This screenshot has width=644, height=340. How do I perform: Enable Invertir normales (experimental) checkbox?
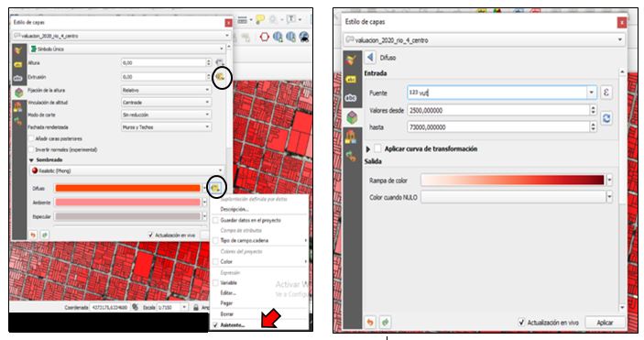[x=31, y=149]
